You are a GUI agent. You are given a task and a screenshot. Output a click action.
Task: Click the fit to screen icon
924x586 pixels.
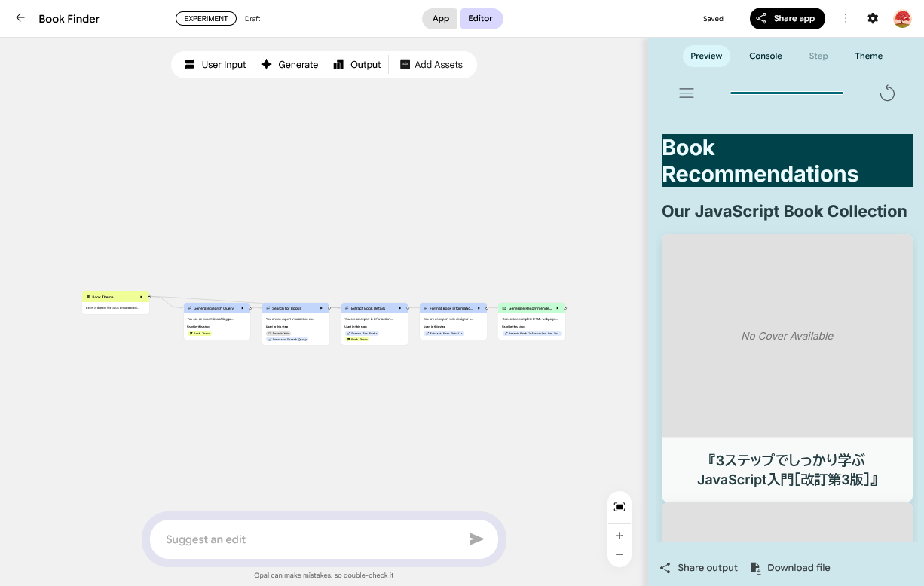pyautogui.click(x=620, y=507)
